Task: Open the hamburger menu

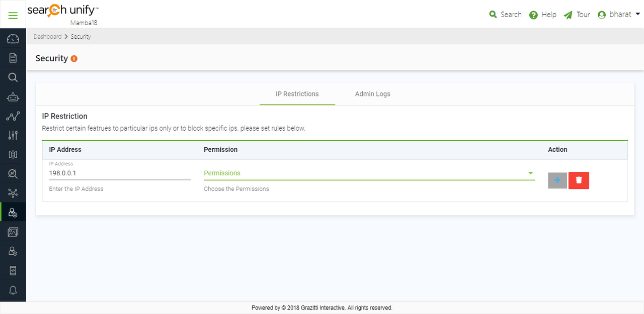Action: coord(13,15)
